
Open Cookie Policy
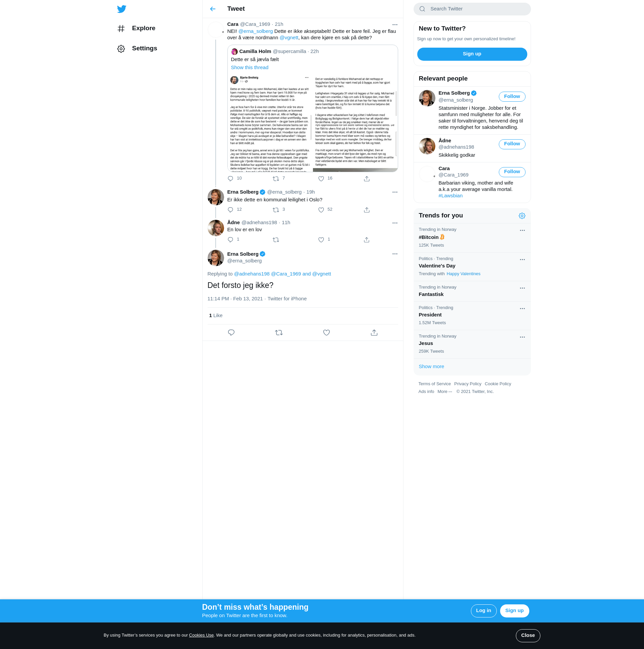click(x=498, y=384)
